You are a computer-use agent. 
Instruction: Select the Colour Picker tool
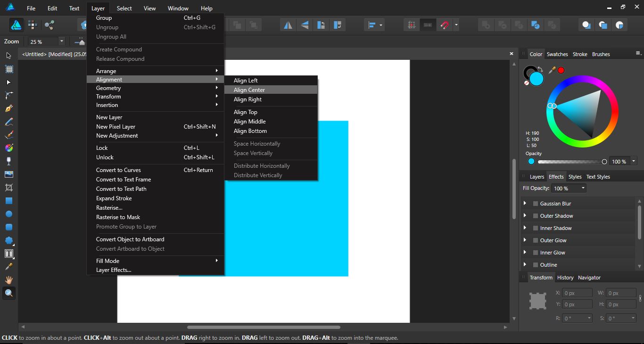point(9,266)
